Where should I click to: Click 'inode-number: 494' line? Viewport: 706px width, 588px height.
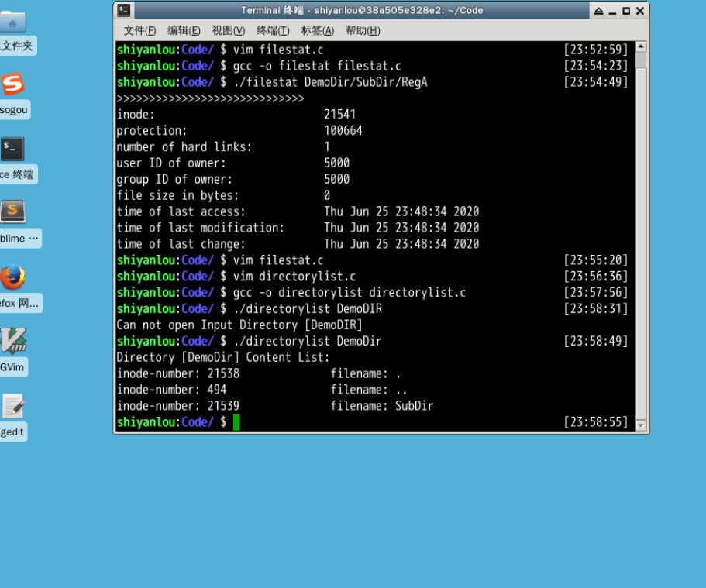[x=171, y=390]
